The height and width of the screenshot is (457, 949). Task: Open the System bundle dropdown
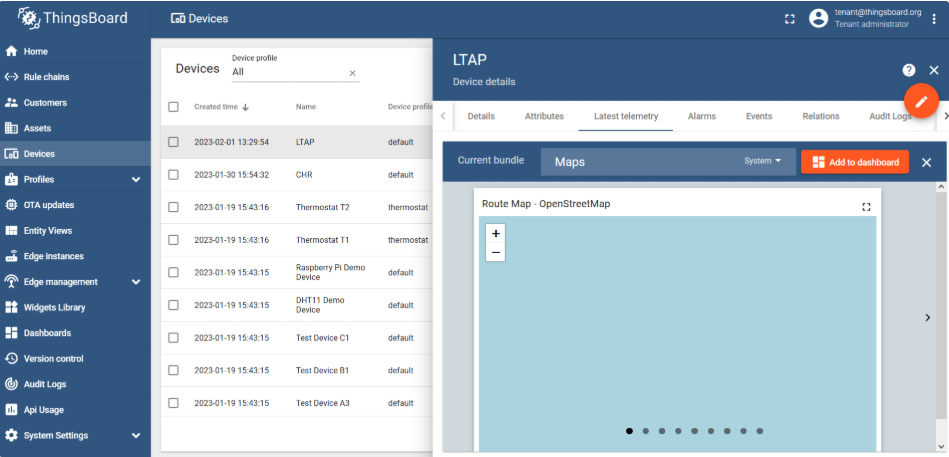[763, 161]
